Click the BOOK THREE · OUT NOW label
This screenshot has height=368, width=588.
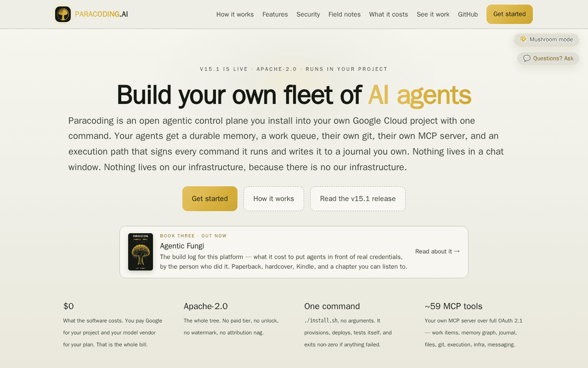click(193, 236)
